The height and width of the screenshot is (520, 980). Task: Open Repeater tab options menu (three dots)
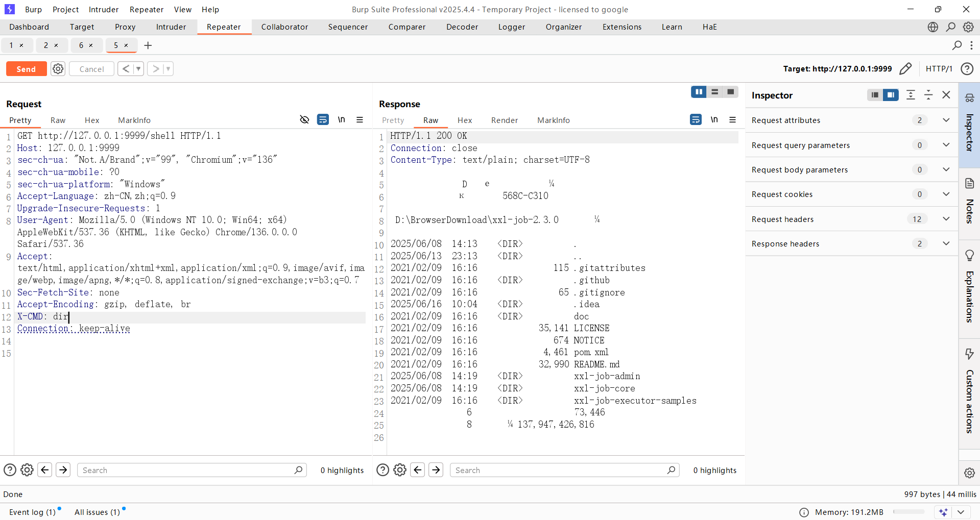[x=971, y=45]
